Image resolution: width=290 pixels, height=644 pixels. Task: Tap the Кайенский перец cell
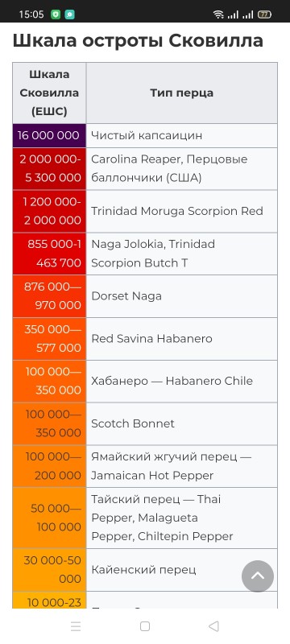click(181, 570)
